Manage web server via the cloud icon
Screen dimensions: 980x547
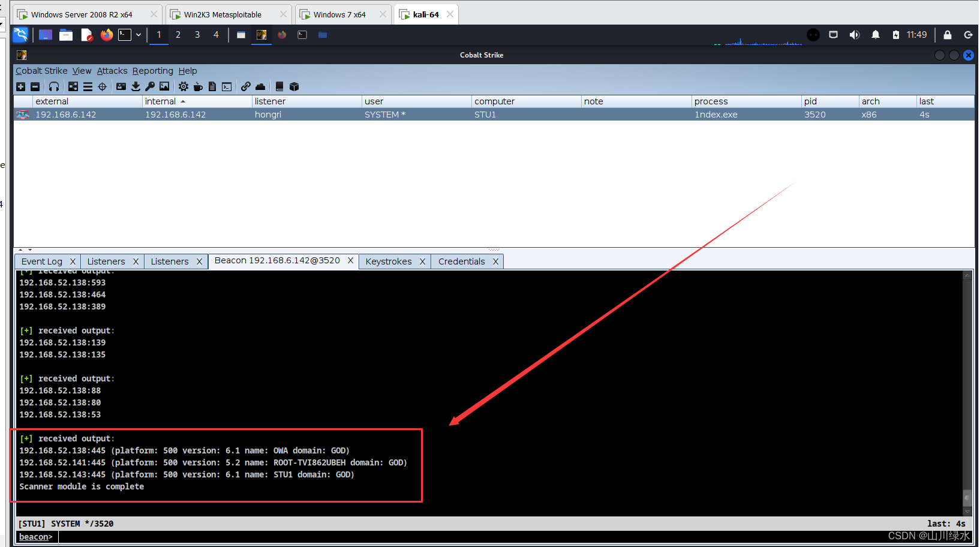[260, 87]
